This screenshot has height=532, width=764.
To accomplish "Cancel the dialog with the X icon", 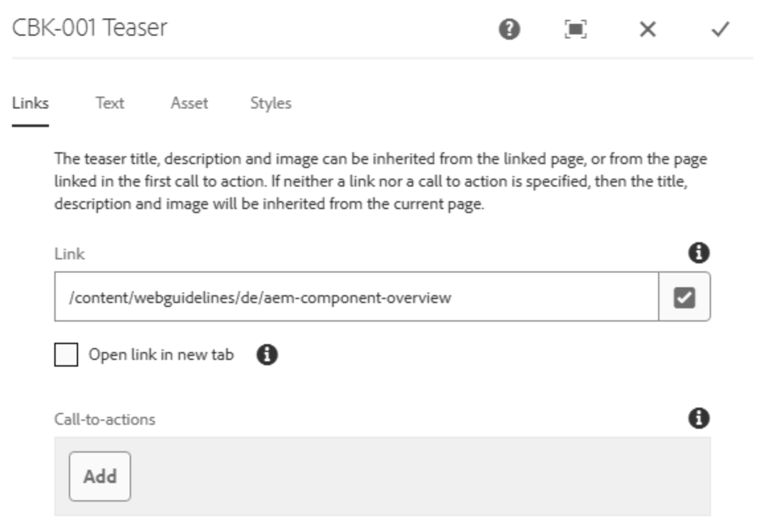I will pos(647,30).
